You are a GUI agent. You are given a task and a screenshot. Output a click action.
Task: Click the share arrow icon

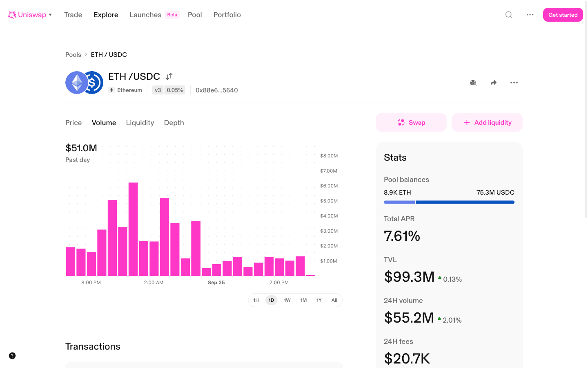click(x=494, y=83)
